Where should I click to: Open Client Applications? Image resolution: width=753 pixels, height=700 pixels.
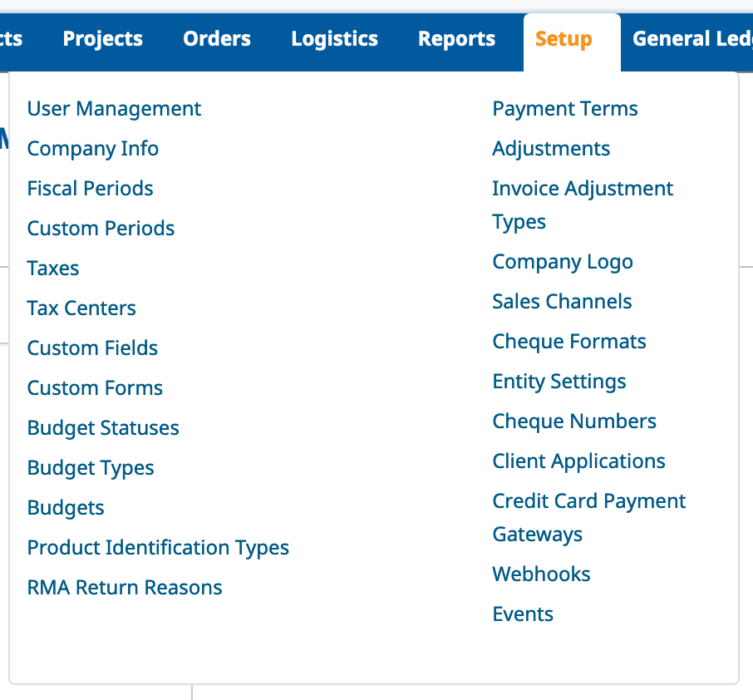click(x=578, y=461)
